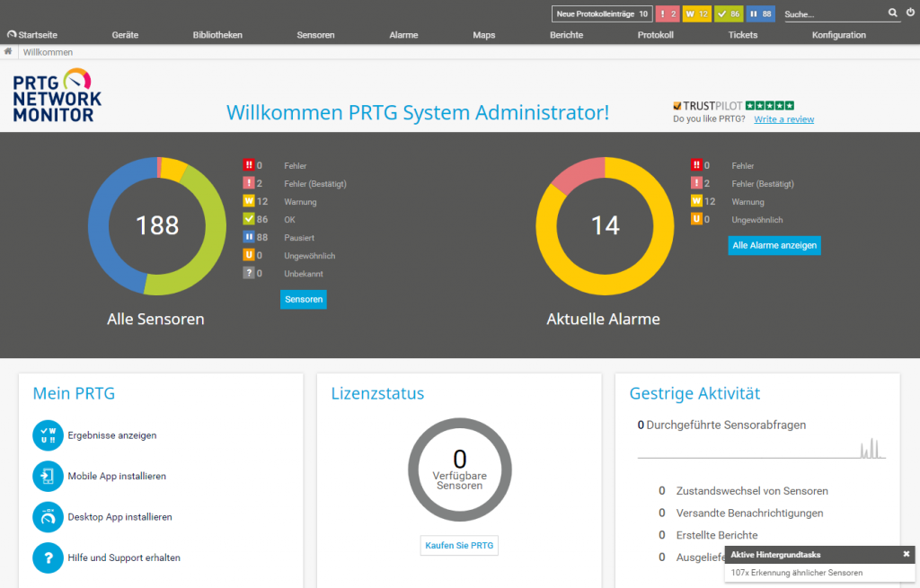Click the Mobile App installieren icon

[x=48, y=476]
